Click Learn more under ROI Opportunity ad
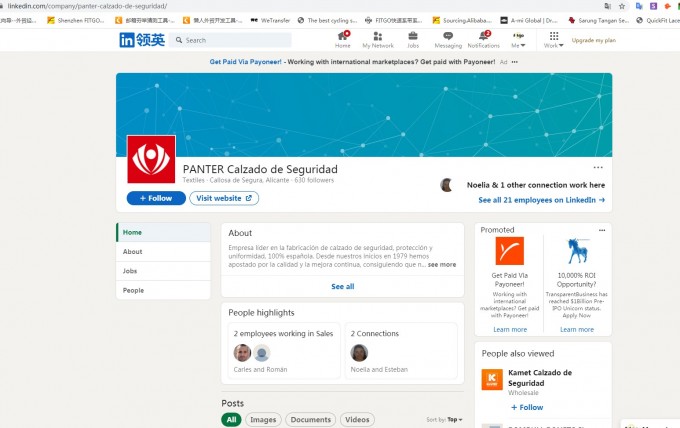Screen dimensions: 680x428 [577, 330]
